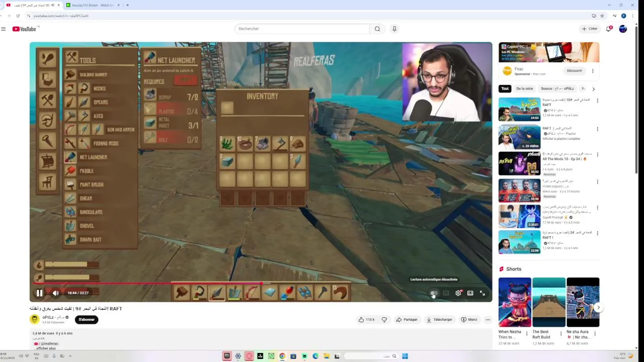Click the browser address bar URL

point(61,16)
